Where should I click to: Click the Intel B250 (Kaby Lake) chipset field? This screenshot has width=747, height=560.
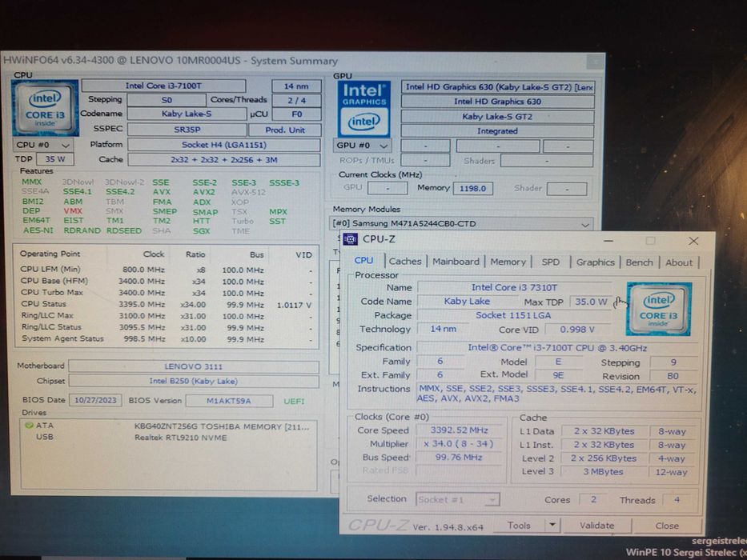click(194, 381)
